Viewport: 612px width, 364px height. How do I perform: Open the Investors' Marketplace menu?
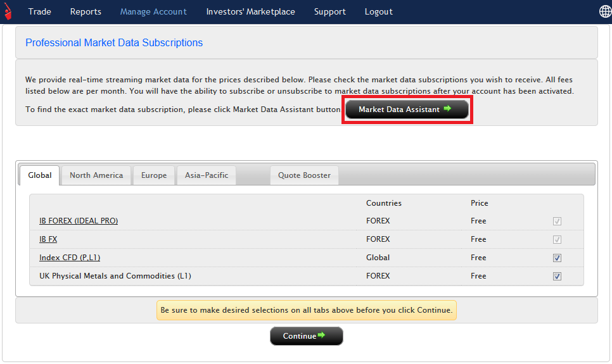pos(251,11)
